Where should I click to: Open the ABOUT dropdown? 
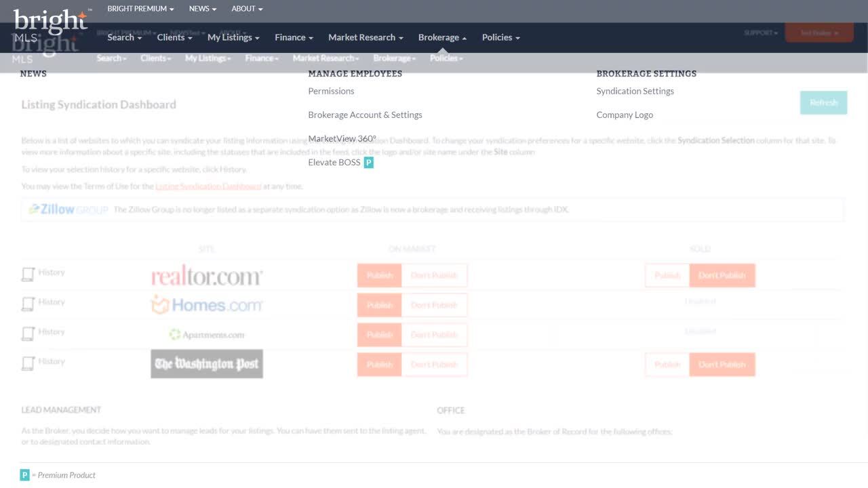click(247, 9)
